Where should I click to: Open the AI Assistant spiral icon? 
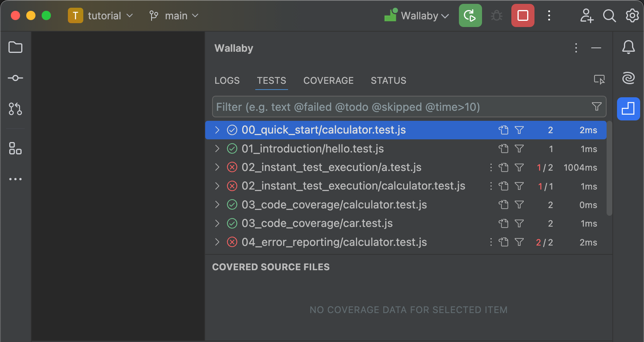(x=629, y=78)
